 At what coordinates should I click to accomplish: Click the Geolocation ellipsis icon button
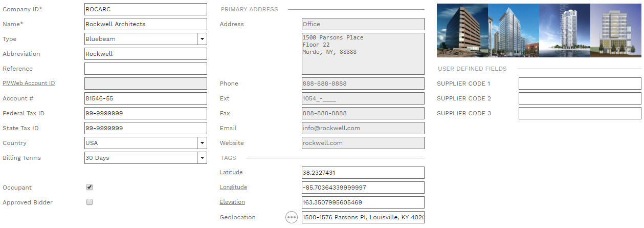tap(292, 217)
